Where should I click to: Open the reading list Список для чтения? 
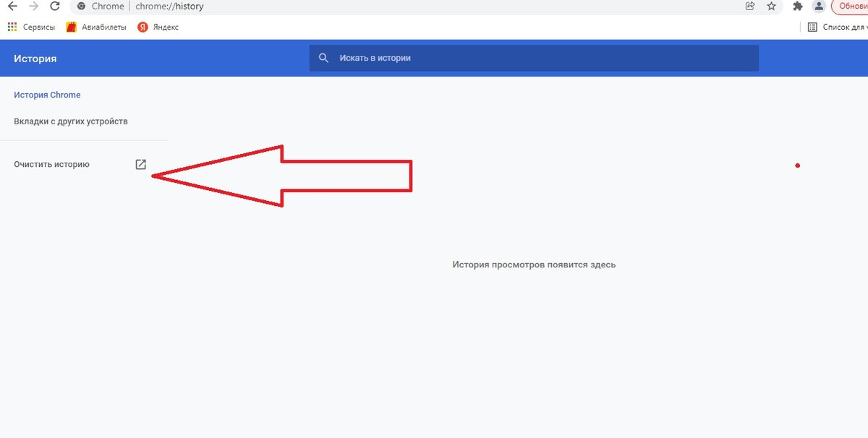pyautogui.click(x=838, y=27)
